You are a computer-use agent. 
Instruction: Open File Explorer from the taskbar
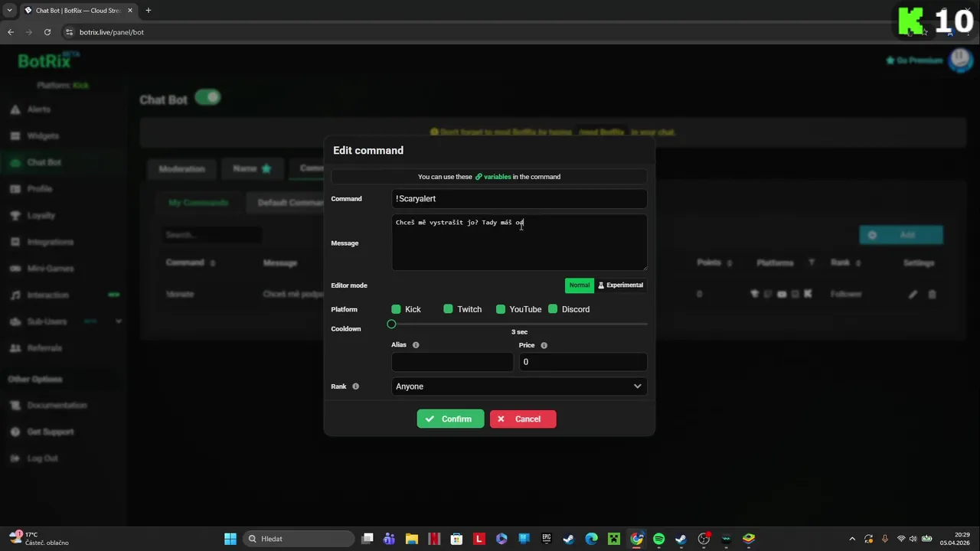tap(412, 539)
